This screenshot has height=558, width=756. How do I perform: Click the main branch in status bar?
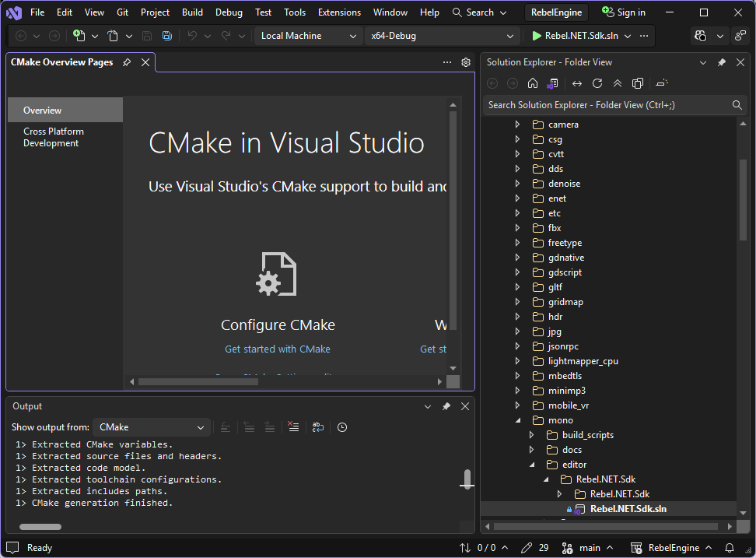pyautogui.click(x=587, y=548)
